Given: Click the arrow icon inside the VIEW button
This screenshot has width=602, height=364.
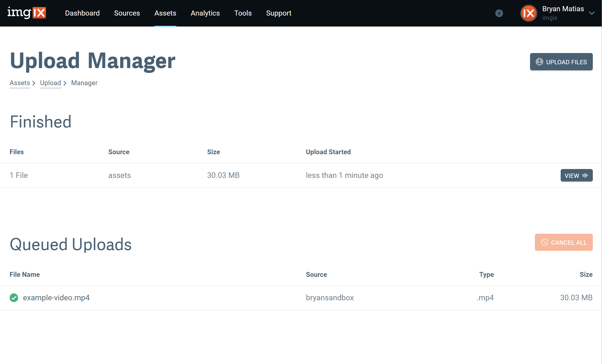Looking at the screenshot, I should 585,175.
